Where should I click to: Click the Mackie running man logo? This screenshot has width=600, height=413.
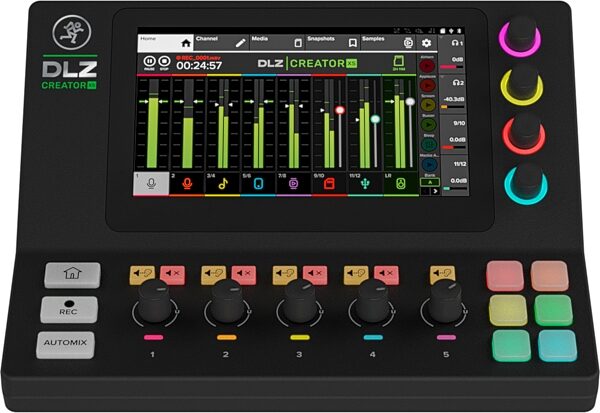click(x=72, y=33)
